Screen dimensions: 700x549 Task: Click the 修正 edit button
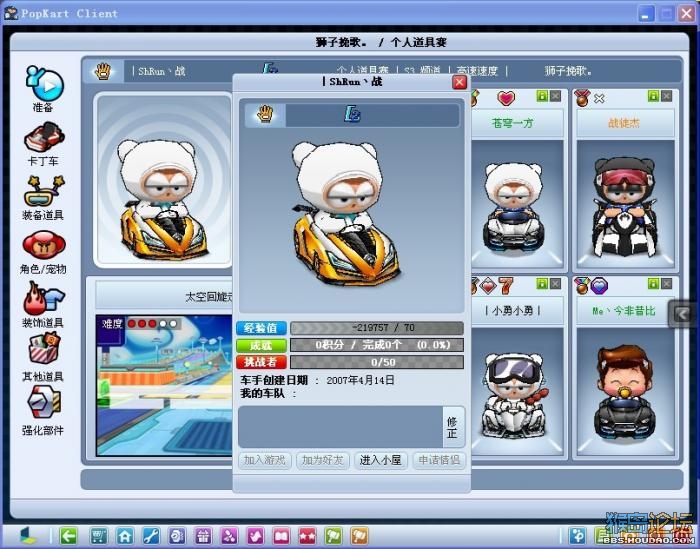click(453, 427)
